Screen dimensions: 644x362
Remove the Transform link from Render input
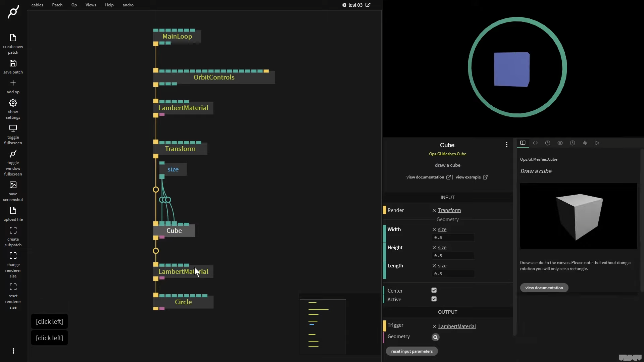point(434,210)
